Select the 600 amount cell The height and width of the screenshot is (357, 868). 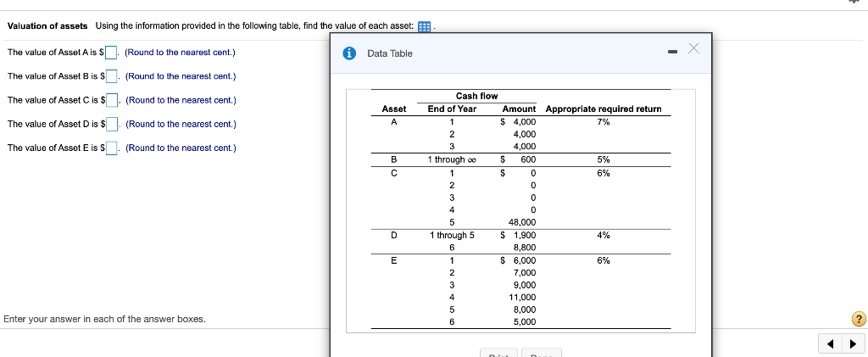point(528,159)
